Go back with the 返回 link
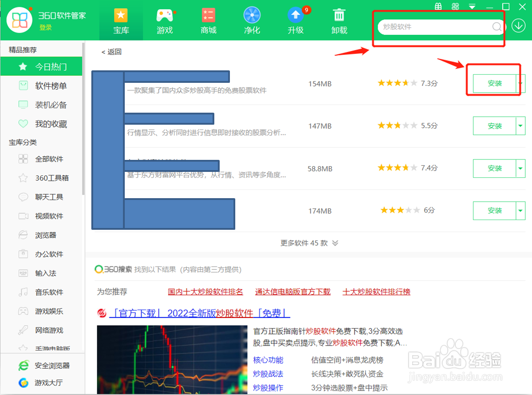 point(112,52)
